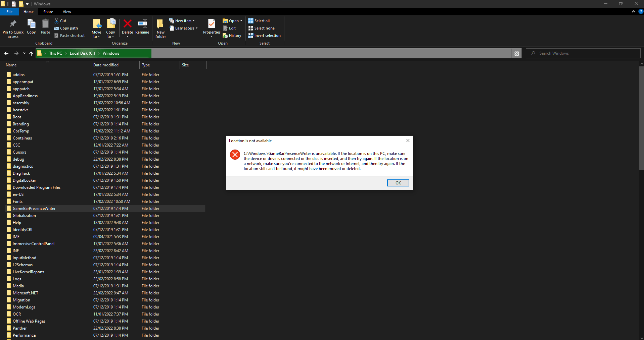
Task: Sort by Date modified column header
Action: [115, 65]
